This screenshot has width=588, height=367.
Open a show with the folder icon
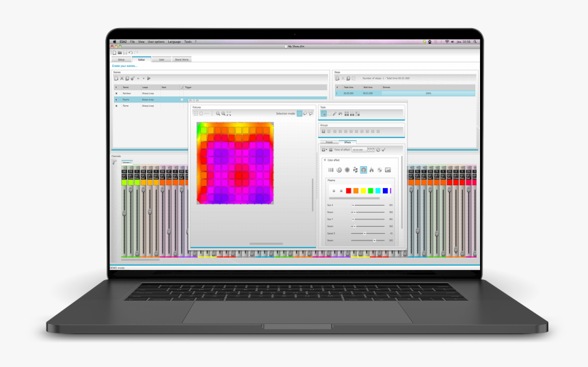[x=120, y=53]
